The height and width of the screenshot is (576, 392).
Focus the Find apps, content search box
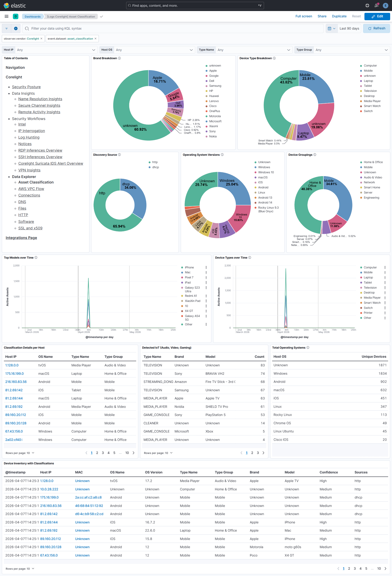195,6
